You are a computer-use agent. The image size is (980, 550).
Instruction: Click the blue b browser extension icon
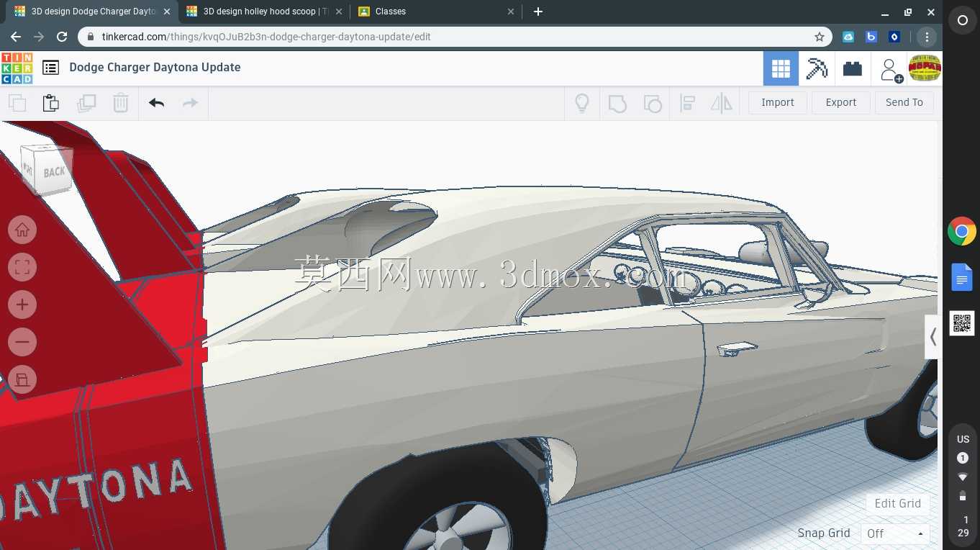[871, 37]
